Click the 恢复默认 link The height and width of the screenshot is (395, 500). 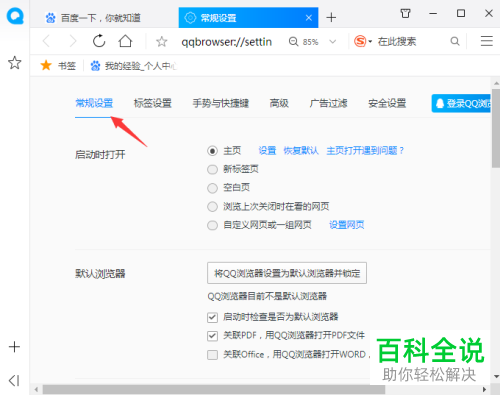(301, 151)
